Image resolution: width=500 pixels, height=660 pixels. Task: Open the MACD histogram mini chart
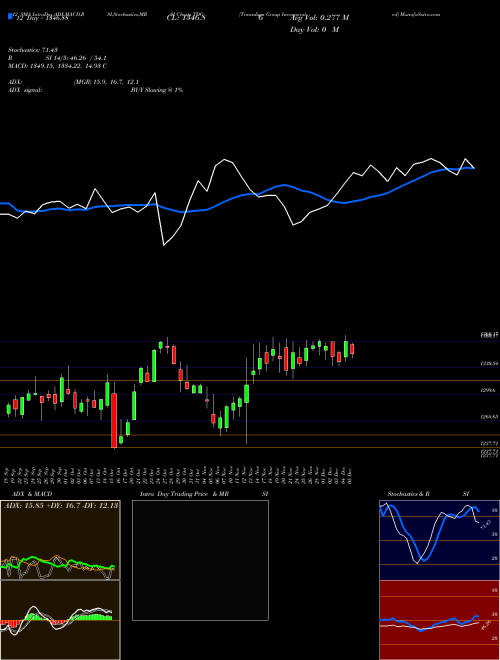pyautogui.click(x=60, y=620)
